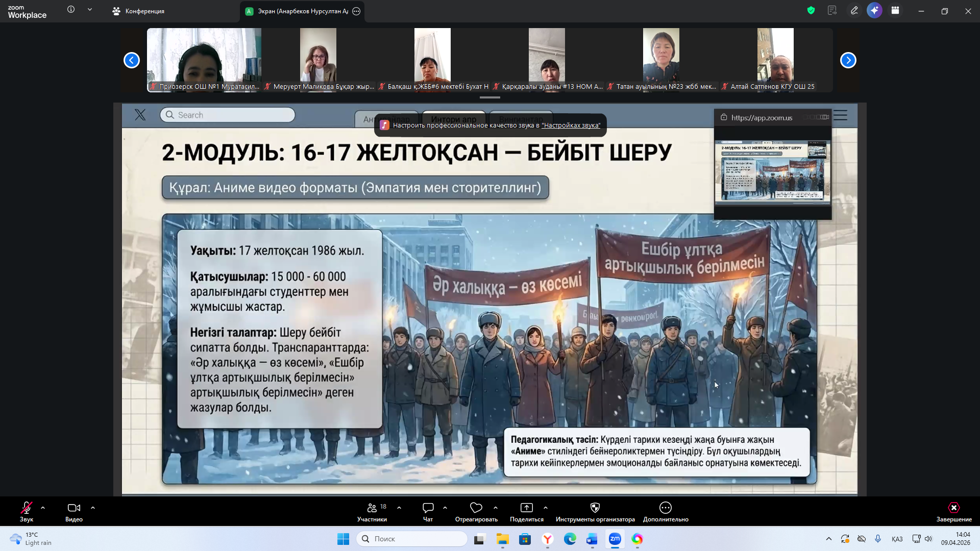This screenshot has width=980, height=551.
Task: Open the Host tools shield icon
Action: point(595,508)
